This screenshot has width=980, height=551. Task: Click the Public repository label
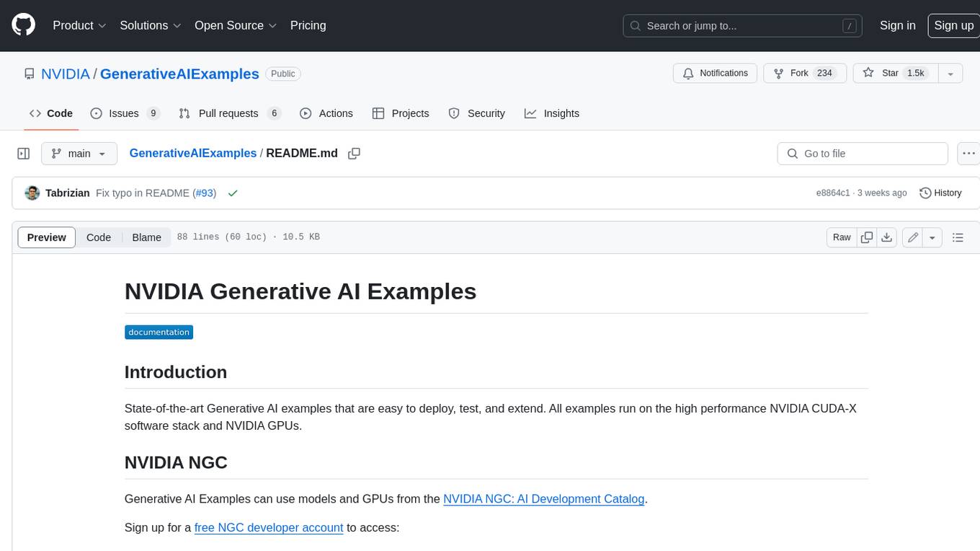283,74
